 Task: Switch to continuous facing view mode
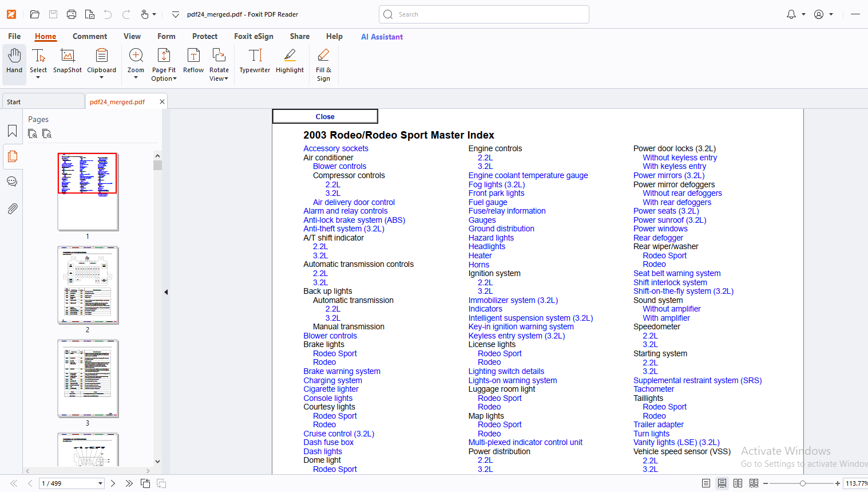click(754, 483)
